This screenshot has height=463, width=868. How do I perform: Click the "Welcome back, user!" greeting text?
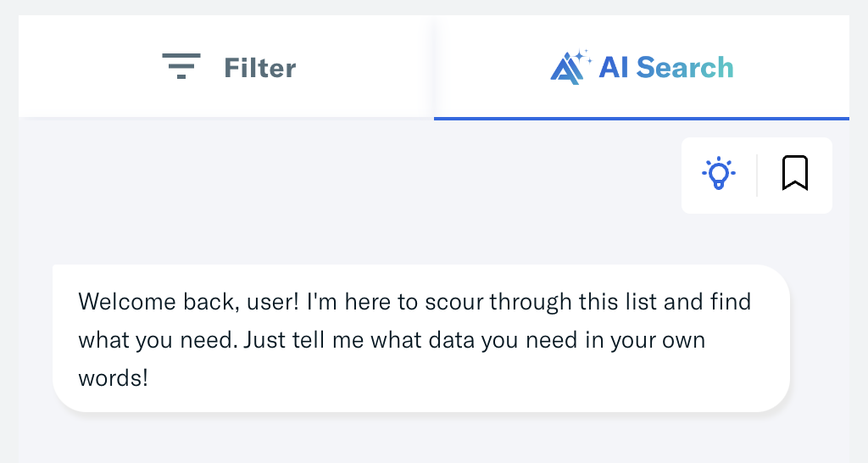pyautogui.click(x=189, y=302)
